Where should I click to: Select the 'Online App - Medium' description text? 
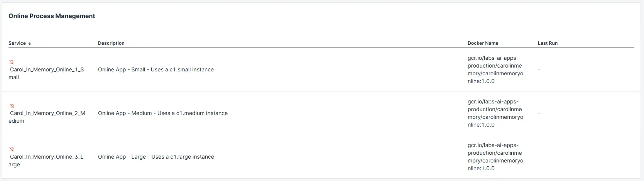162,113
